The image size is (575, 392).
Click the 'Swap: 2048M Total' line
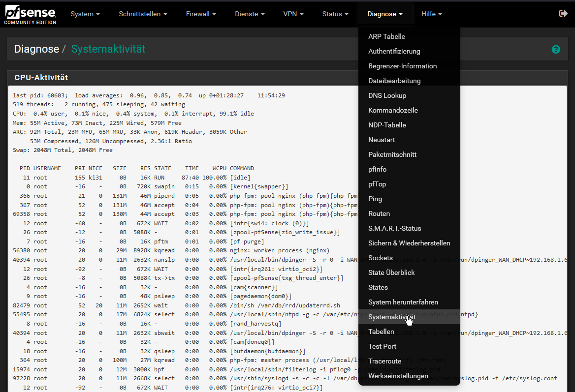[63, 150]
